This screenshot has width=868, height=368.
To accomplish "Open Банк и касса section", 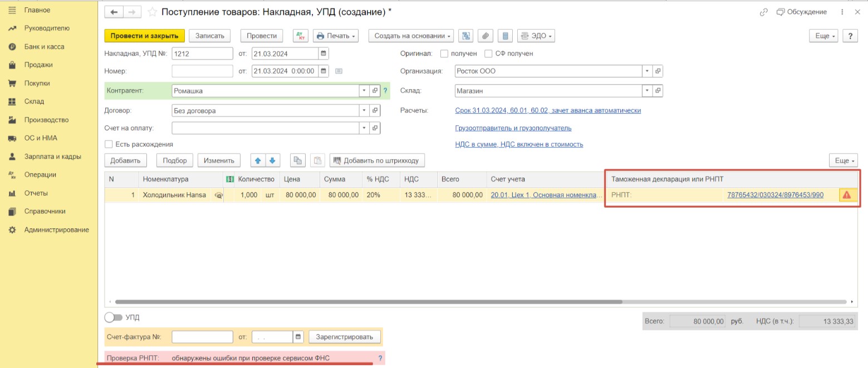I will (44, 47).
